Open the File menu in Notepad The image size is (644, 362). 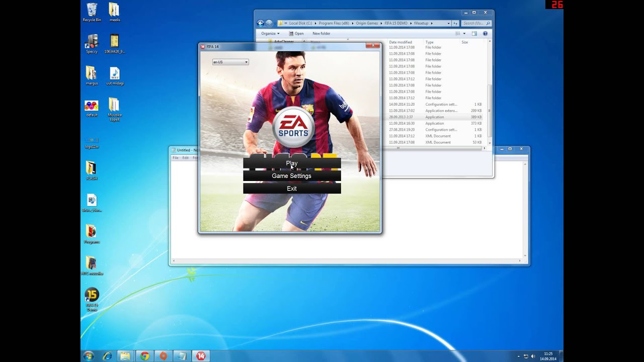pos(176,158)
